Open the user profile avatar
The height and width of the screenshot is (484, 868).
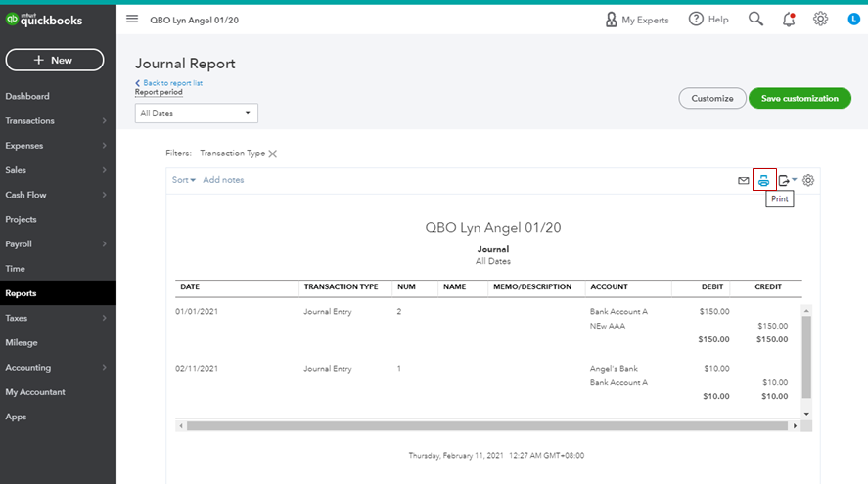pyautogui.click(x=854, y=20)
